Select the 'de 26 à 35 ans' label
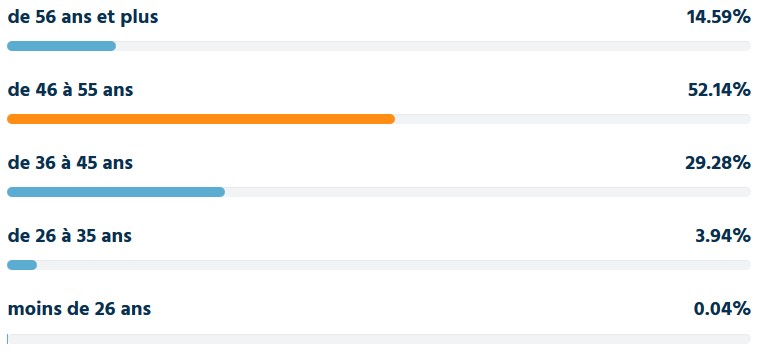 coord(70,236)
